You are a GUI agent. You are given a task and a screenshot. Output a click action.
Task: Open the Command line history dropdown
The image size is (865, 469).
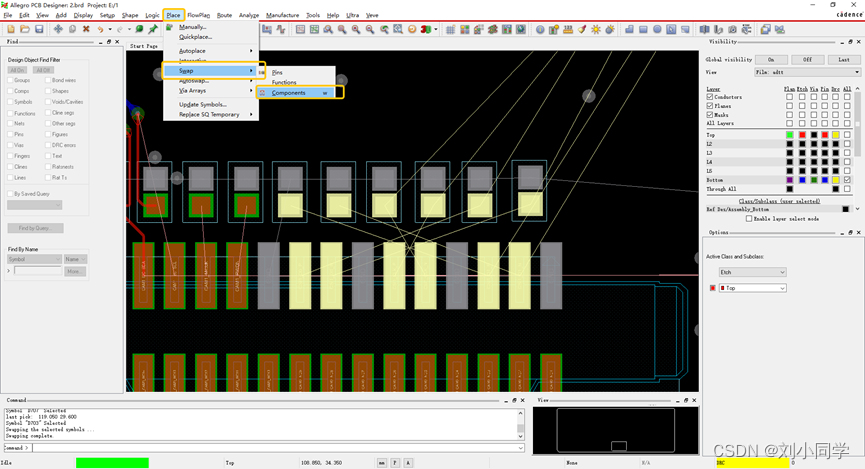click(520, 448)
